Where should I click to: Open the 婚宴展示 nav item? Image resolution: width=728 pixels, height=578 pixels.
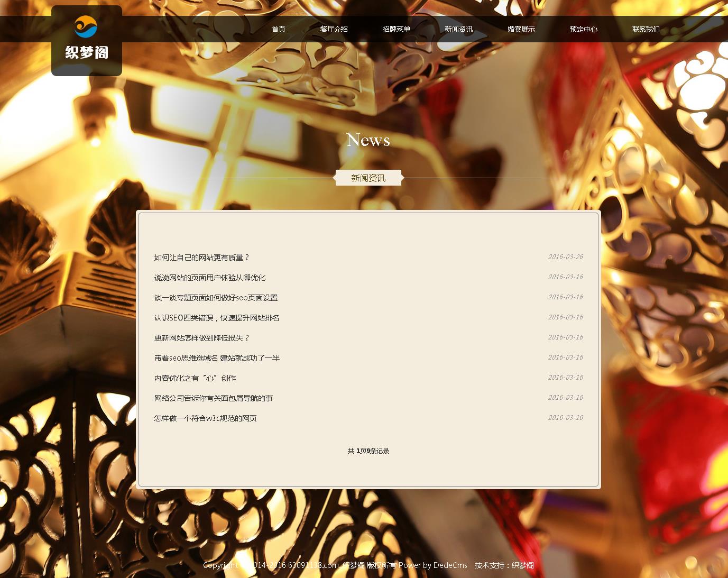point(521,29)
